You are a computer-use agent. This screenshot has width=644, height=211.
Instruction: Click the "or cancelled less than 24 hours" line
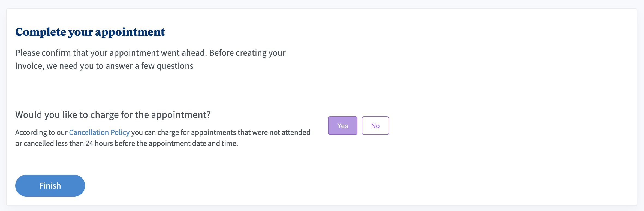tap(127, 143)
